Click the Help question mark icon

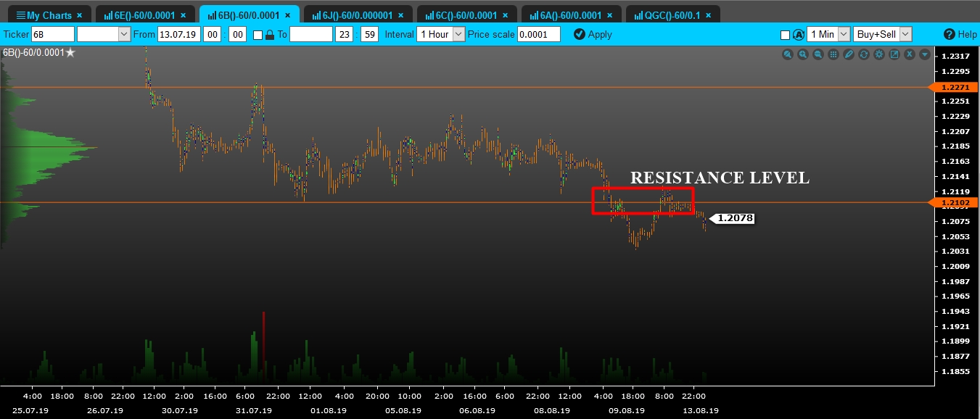tap(950, 34)
